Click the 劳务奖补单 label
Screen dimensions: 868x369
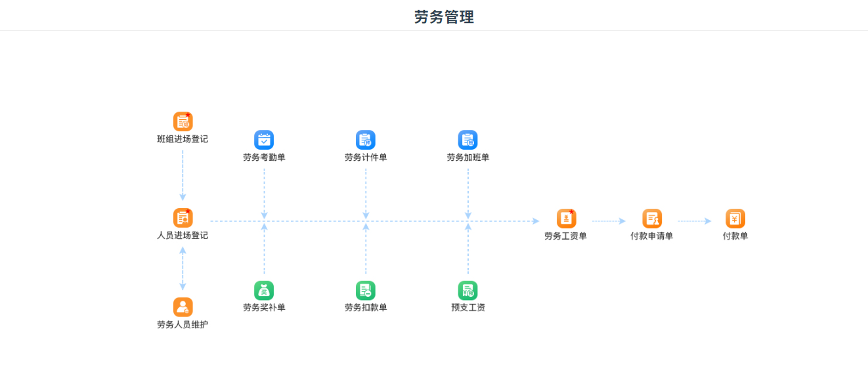(x=264, y=307)
